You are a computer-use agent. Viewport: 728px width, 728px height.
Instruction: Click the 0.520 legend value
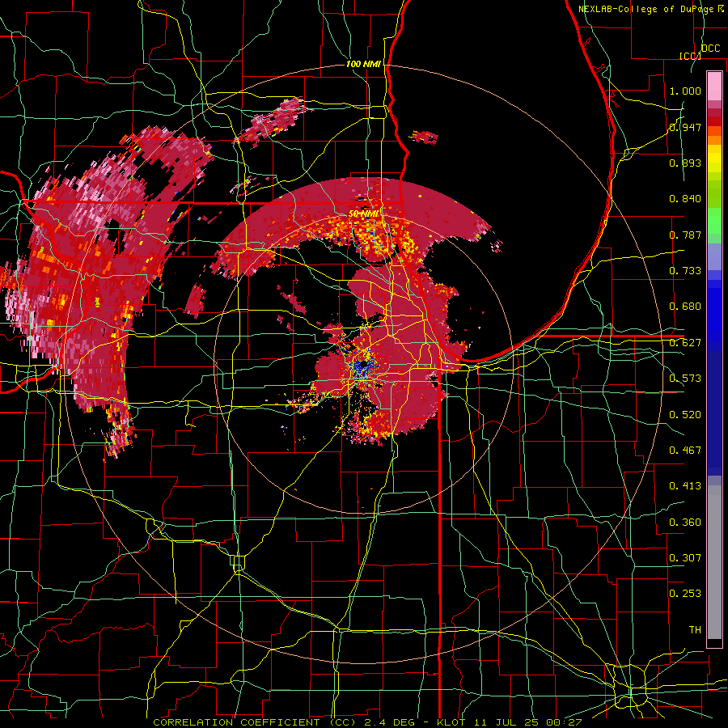(x=685, y=414)
